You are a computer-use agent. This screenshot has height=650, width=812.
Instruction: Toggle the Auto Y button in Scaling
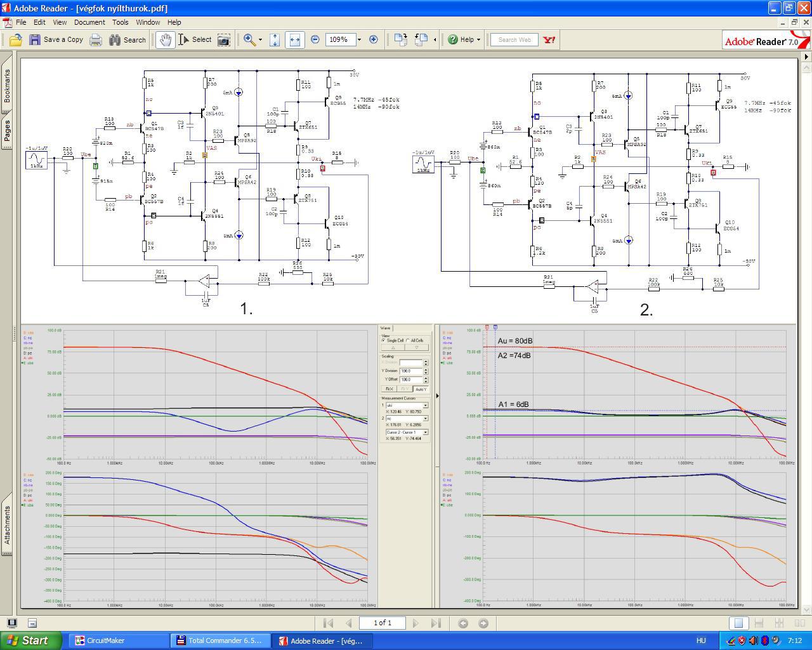click(x=421, y=388)
